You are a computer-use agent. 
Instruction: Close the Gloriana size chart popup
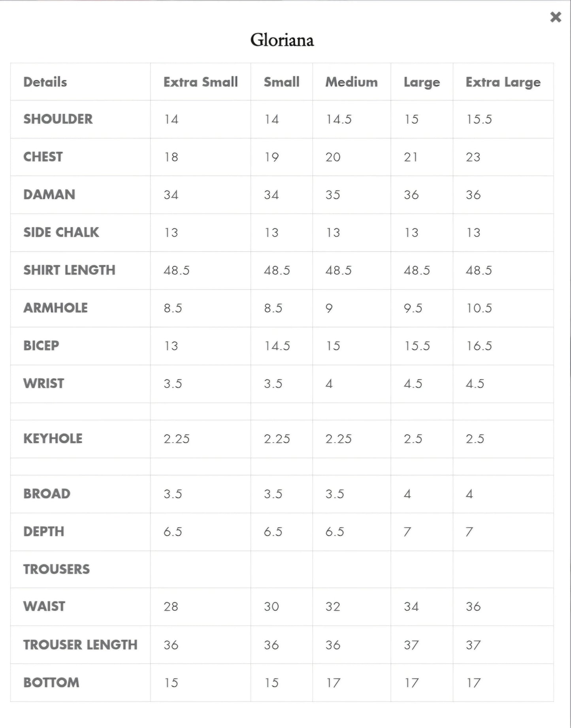[556, 17]
